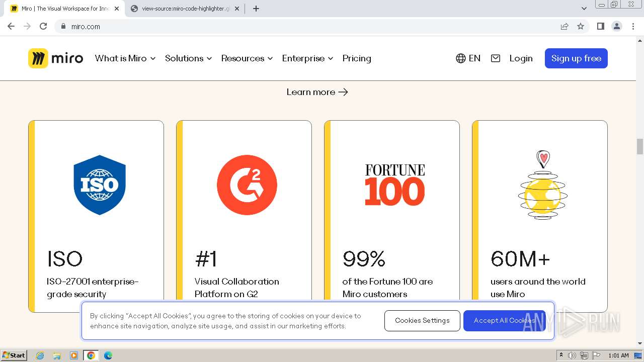Viewport: 644px width, 362px height.
Task: Expand the Resources menu
Action: pyautogui.click(x=247, y=58)
